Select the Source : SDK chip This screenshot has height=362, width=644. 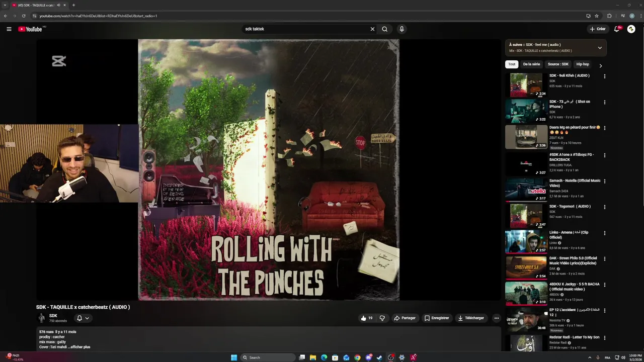pyautogui.click(x=558, y=64)
